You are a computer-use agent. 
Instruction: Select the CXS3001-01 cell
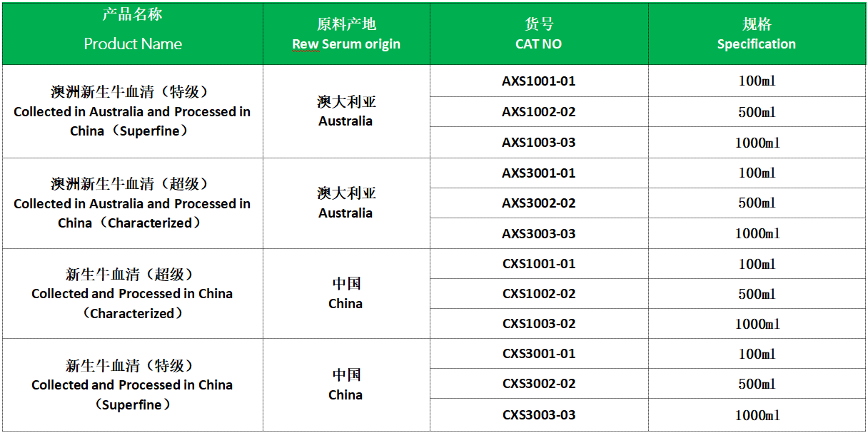click(x=539, y=354)
